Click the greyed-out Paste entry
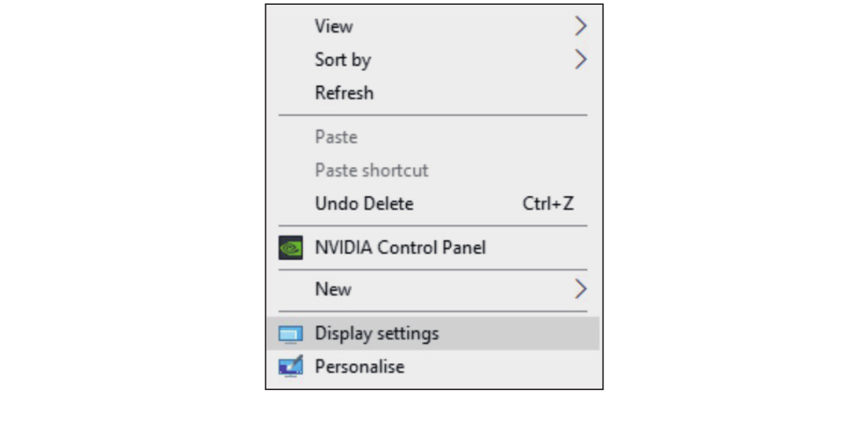The image size is (868, 423). pyautogui.click(x=336, y=137)
